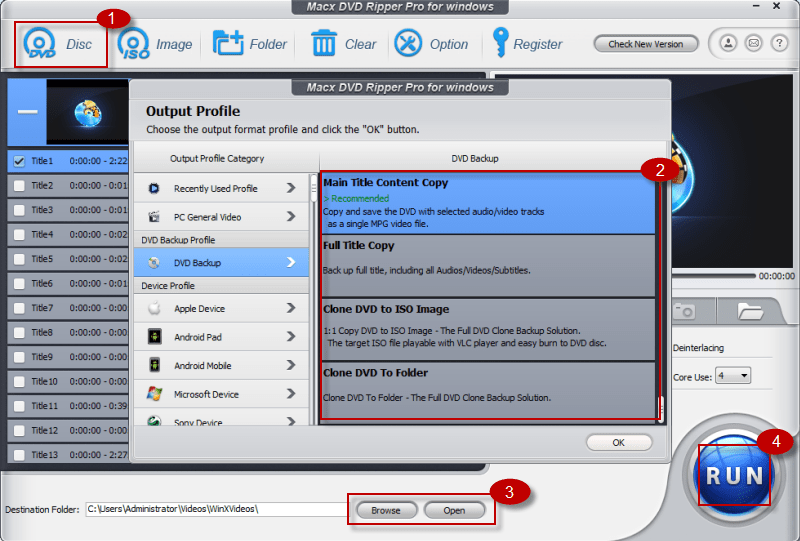The width and height of the screenshot is (800, 541).
Task: Collapse the disc entry with minus icon
Action: pos(28,111)
